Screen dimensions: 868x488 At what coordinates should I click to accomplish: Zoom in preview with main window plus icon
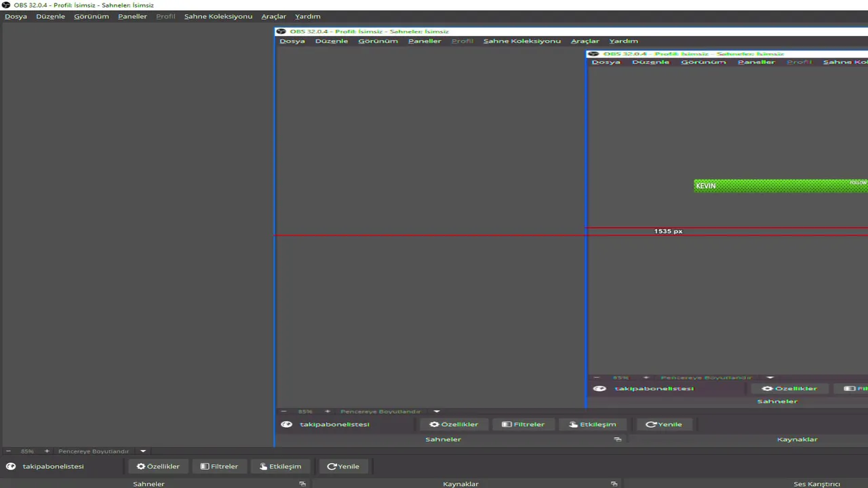(x=47, y=451)
